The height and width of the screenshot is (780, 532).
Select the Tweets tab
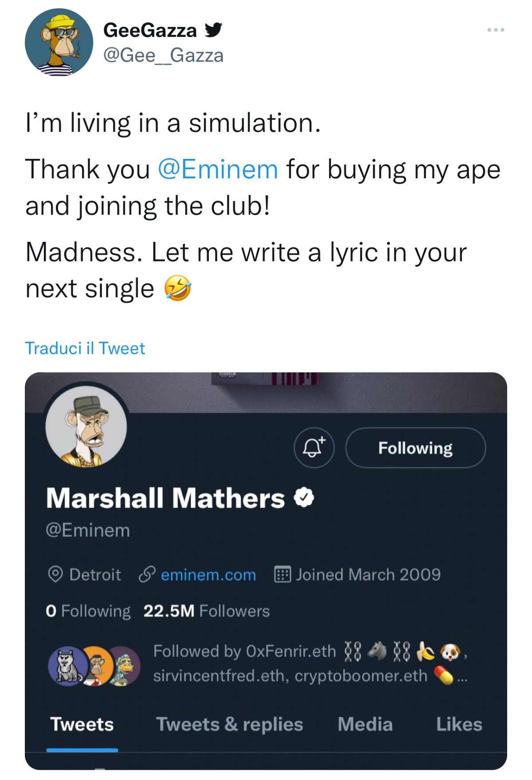(x=82, y=724)
